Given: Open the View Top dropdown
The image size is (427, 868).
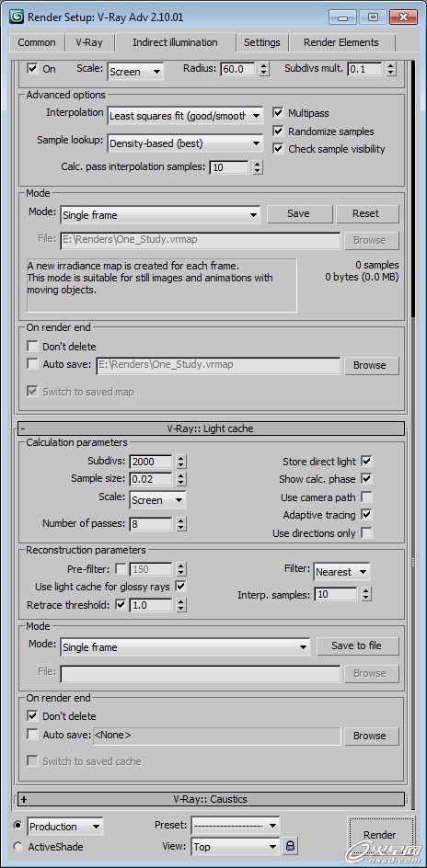Looking at the screenshot, I should 236,847.
